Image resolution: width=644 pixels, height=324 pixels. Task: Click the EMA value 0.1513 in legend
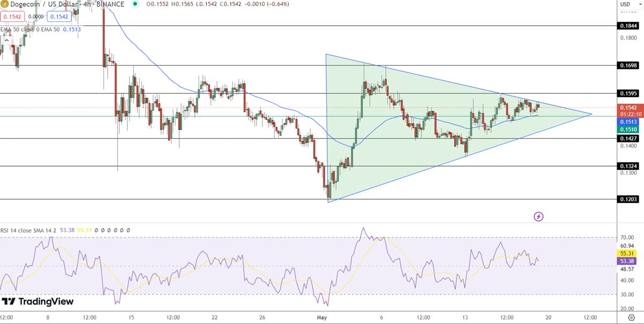(x=72, y=30)
